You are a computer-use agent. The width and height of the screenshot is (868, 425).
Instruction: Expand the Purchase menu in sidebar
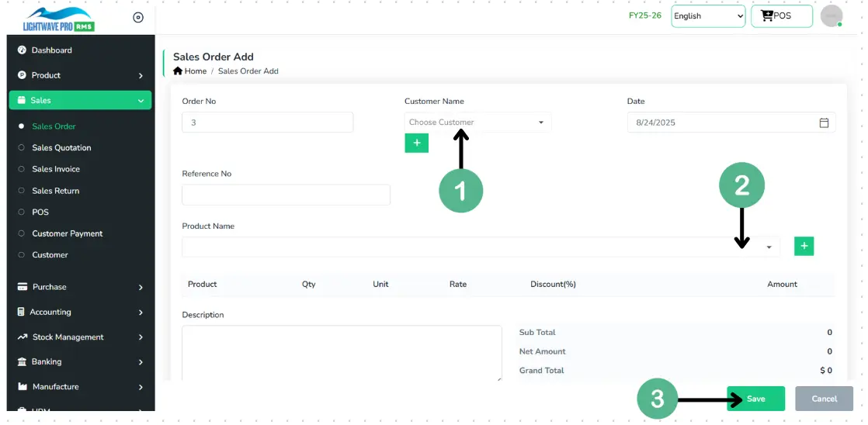click(x=80, y=287)
